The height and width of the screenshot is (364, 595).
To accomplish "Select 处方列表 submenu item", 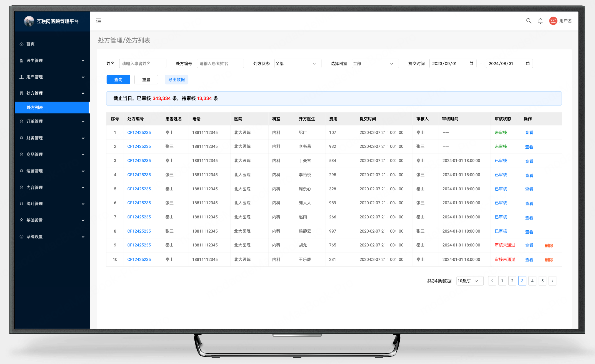I will 52,108.
